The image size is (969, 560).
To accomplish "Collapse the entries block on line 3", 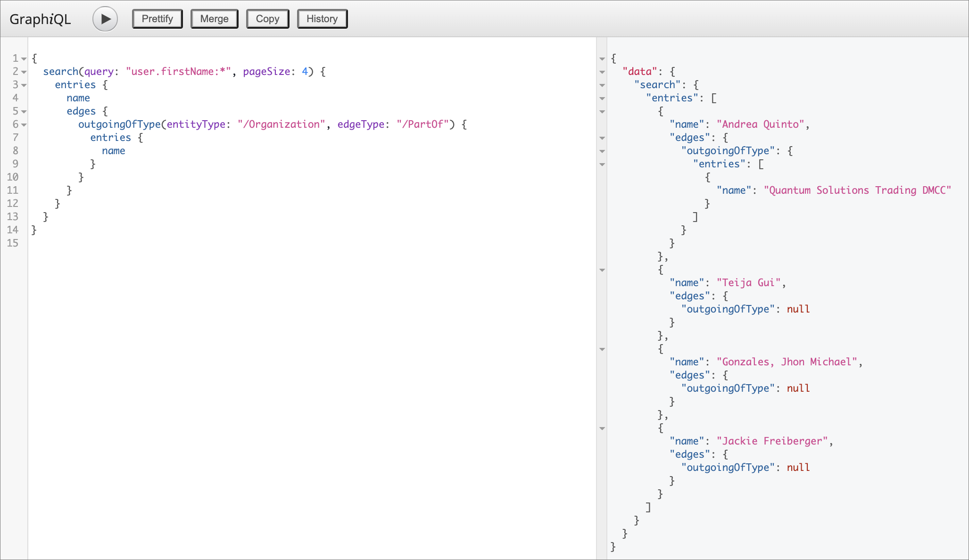I will (x=24, y=85).
